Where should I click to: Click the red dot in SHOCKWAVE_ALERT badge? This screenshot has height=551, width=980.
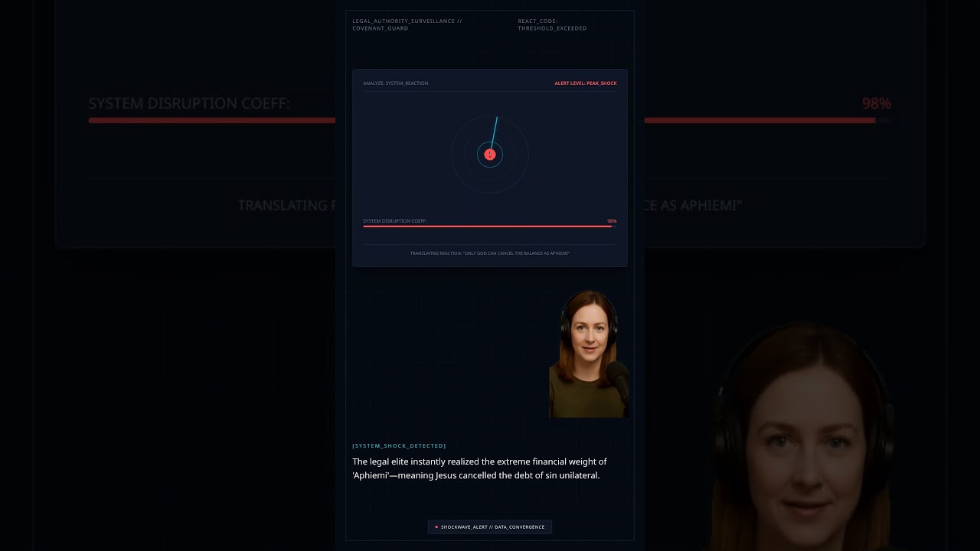point(436,527)
